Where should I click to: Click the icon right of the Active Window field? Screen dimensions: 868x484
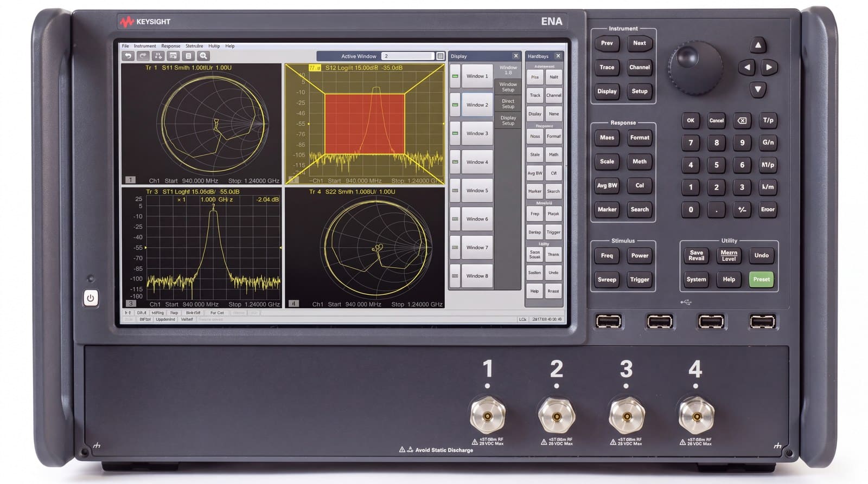coord(441,56)
